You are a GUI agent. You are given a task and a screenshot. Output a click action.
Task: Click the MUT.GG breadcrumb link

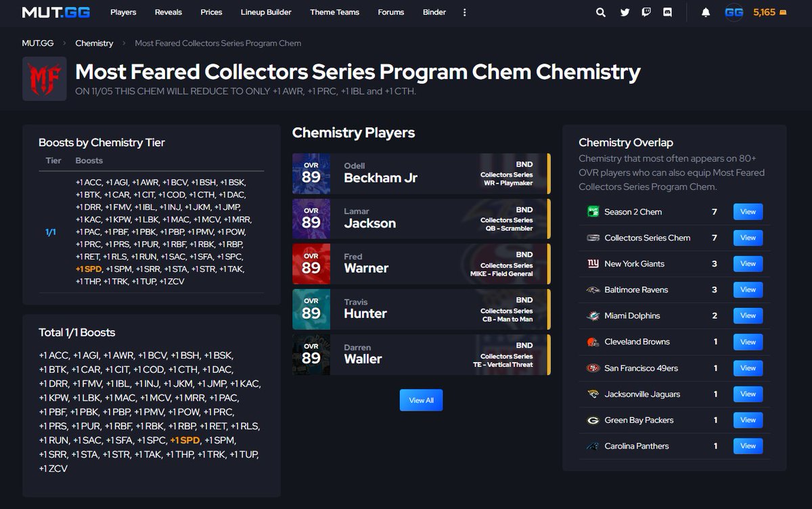pyautogui.click(x=38, y=43)
